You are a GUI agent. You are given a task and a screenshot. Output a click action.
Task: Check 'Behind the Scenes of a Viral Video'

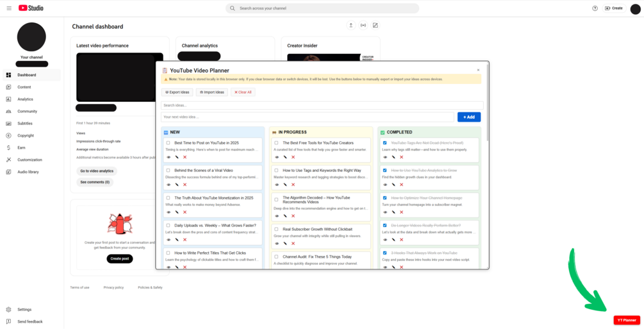pos(168,170)
